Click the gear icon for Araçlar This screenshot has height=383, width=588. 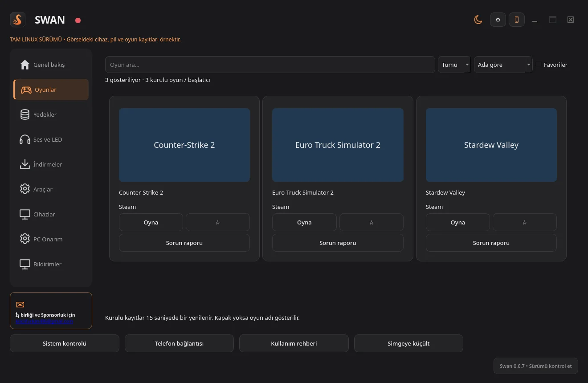[x=25, y=189]
